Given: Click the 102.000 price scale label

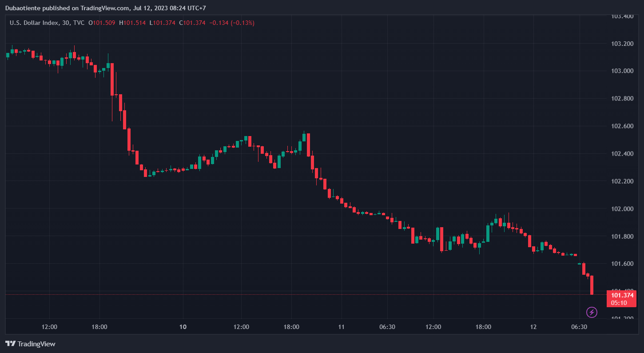Looking at the screenshot, I should (x=622, y=209).
